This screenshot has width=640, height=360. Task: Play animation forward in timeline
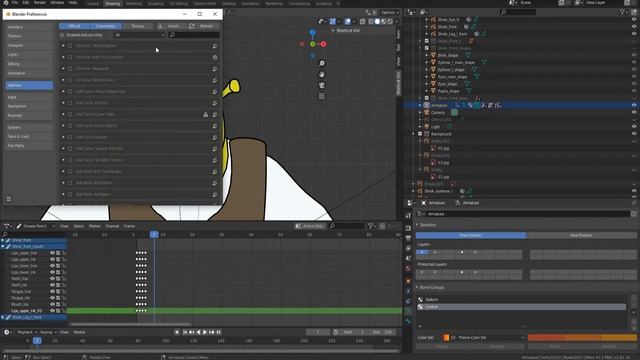[x=205, y=332]
